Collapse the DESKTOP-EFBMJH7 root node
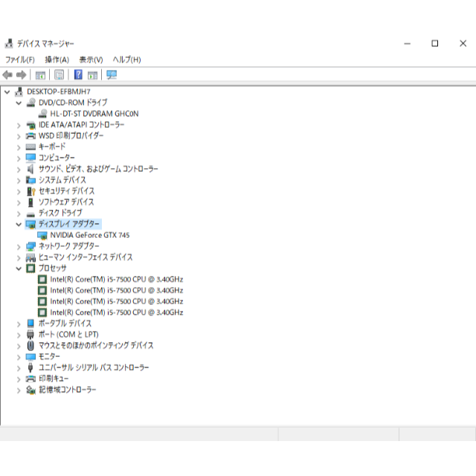 click(x=7, y=91)
